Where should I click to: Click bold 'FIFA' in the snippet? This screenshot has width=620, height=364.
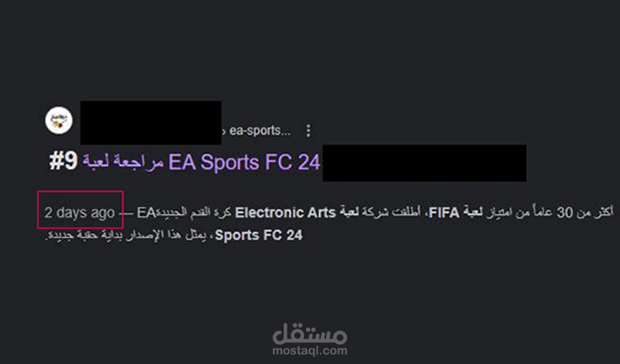[x=444, y=213]
